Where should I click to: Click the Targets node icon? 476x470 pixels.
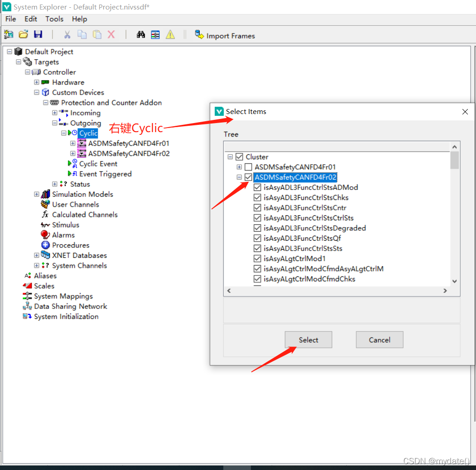point(28,62)
